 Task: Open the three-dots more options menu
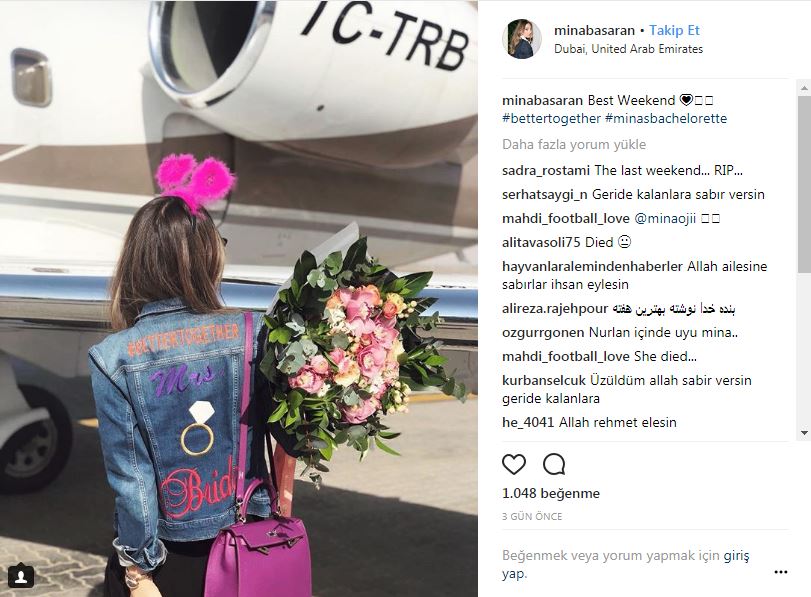tap(780, 572)
